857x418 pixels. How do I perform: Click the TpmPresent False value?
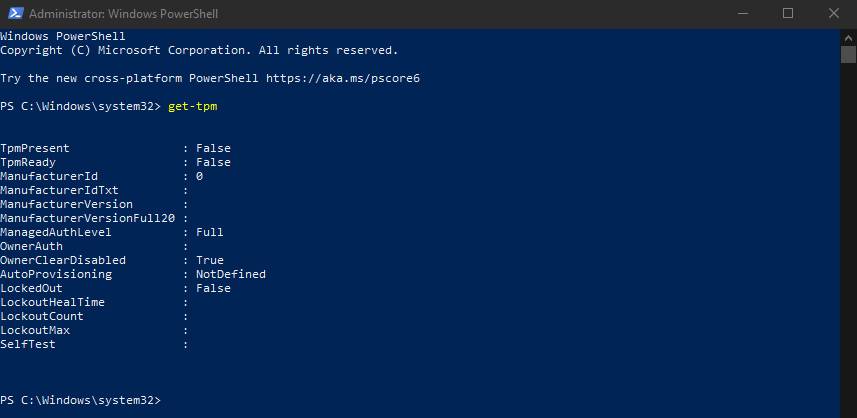coord(213,148)
